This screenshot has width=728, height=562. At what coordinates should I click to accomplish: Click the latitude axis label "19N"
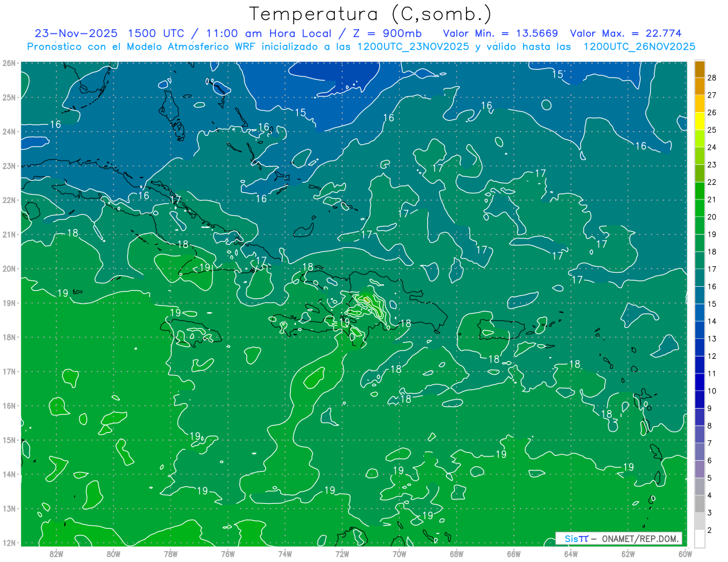(9, 303)
